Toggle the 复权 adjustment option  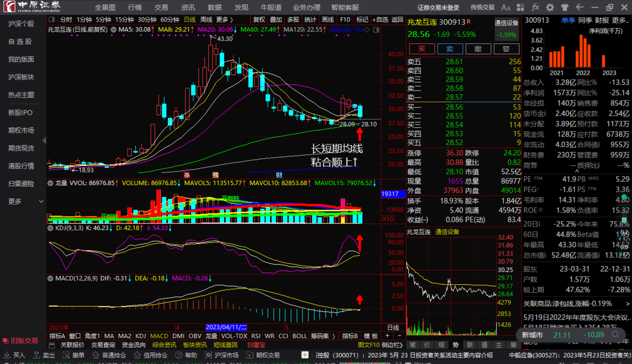click(259, 20)
